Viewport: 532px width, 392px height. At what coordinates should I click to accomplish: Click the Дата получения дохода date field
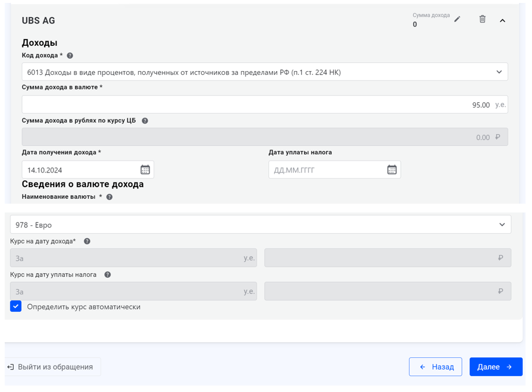point(79,170)
